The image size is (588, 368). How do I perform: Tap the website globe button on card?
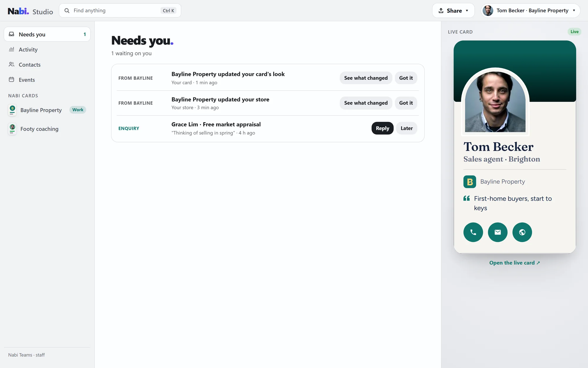(522, 232)
